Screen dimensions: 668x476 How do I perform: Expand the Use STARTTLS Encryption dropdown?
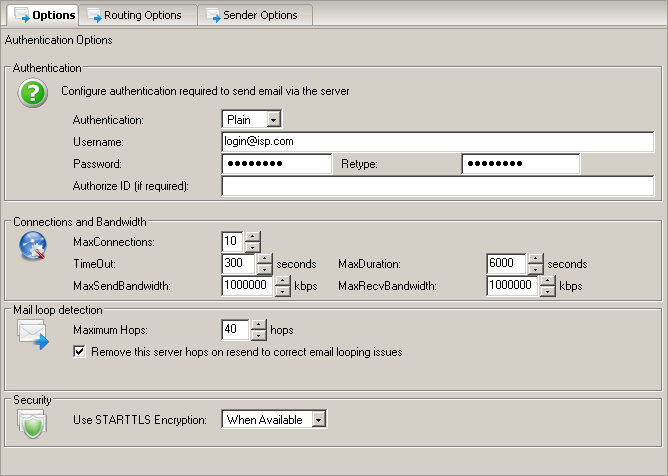point(319,420)
